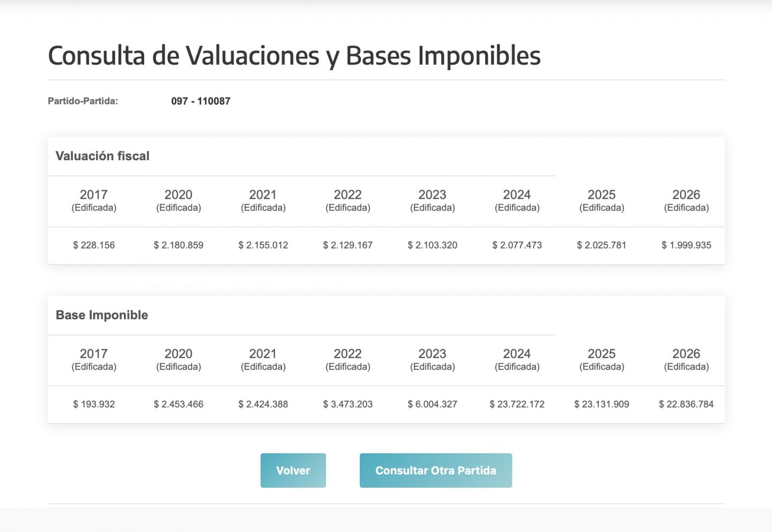The height and width of the screenshot is (532, 772).
Task: Click the Valuación fiscal section heading
Action: point(102,156)
